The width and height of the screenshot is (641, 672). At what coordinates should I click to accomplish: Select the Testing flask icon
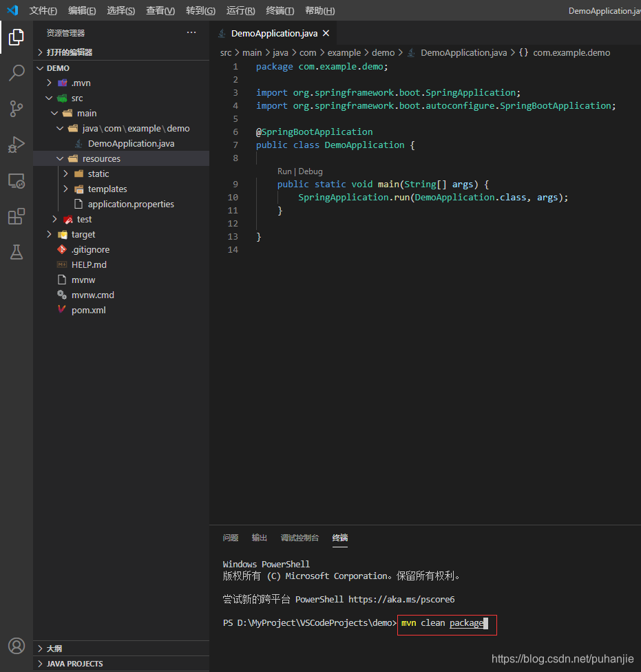[x=16, y=252]
